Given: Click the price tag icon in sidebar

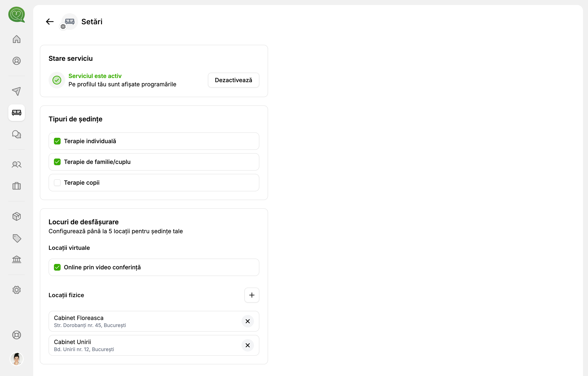Looking at the screenshot, I should click(17, 238).
